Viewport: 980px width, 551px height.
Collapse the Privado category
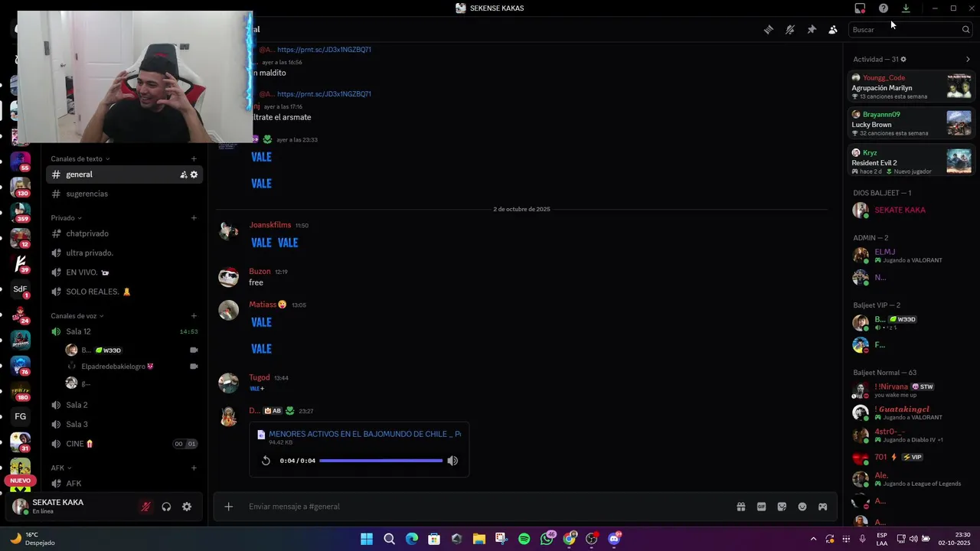point(66,218)
